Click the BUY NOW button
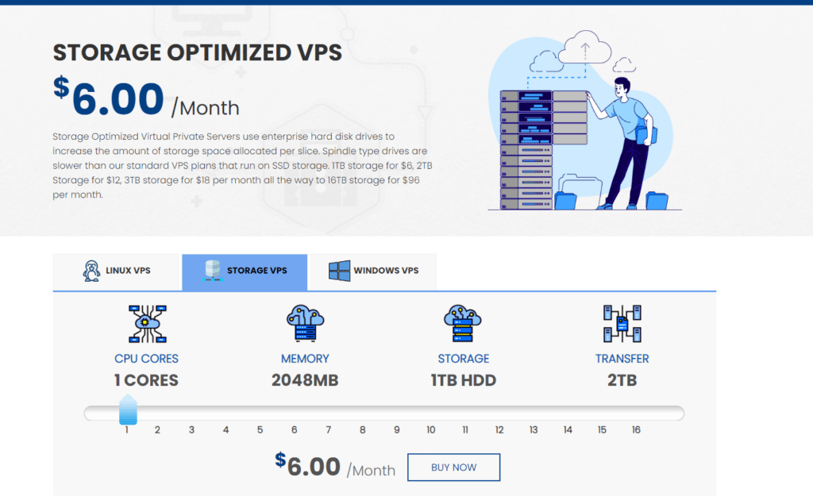Image resolution: width=813 pixels, height=504 pixels. point(453,467)
